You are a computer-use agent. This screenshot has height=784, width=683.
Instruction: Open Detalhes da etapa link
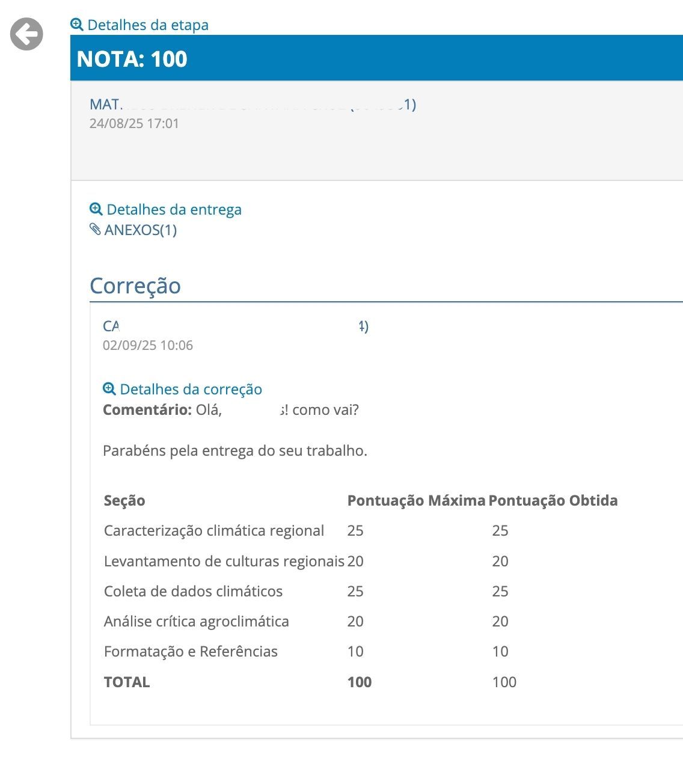[x=148, y=25]
